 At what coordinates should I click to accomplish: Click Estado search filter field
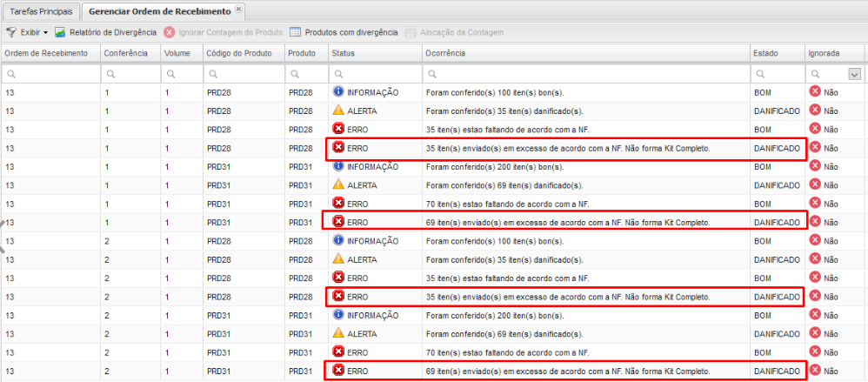tap(778, 74)
